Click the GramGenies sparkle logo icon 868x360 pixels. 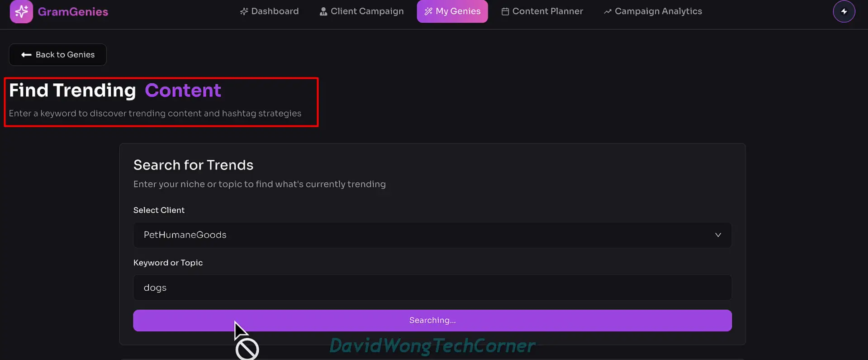(x=21, y=11)
